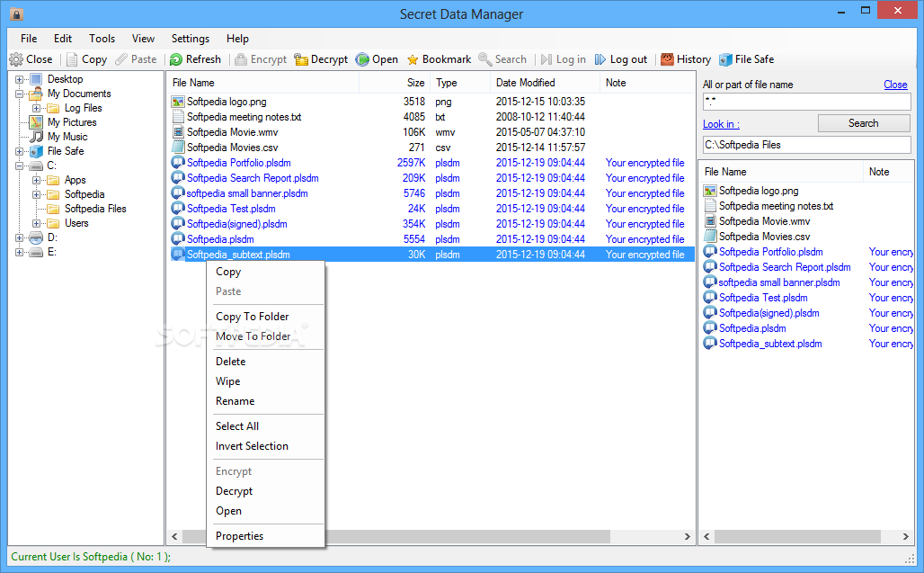Image resolution: width=924 pixels, height=573 pixels.
Task: Click the Copy toolbar icon
Action: 72,59
